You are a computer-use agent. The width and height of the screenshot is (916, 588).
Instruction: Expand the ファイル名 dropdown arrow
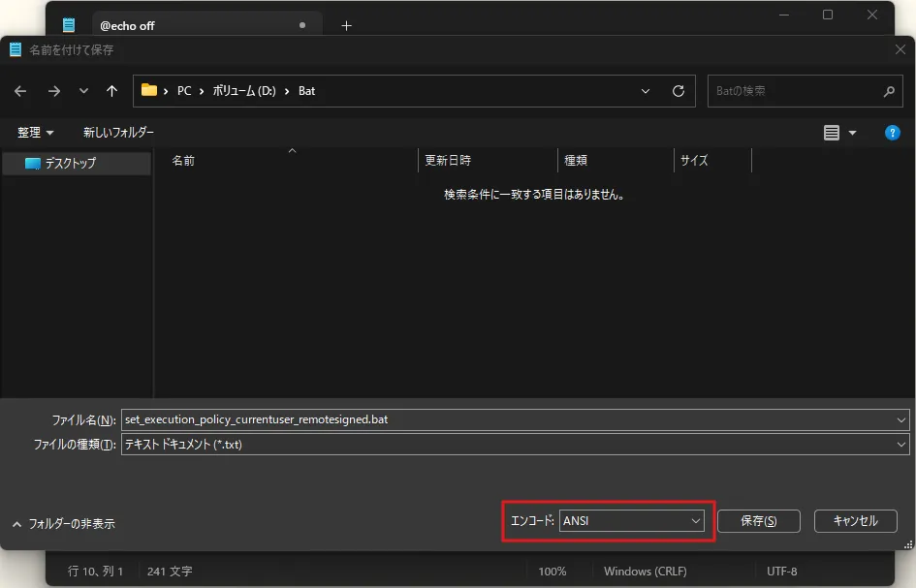900,419
